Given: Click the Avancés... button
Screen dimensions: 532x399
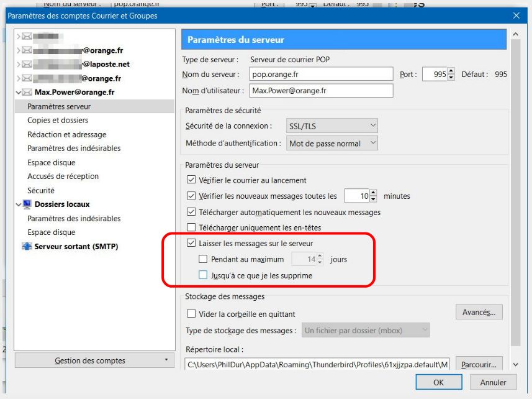Looking at the screenshot, I should pyautogui.click(x=479, y=312).
